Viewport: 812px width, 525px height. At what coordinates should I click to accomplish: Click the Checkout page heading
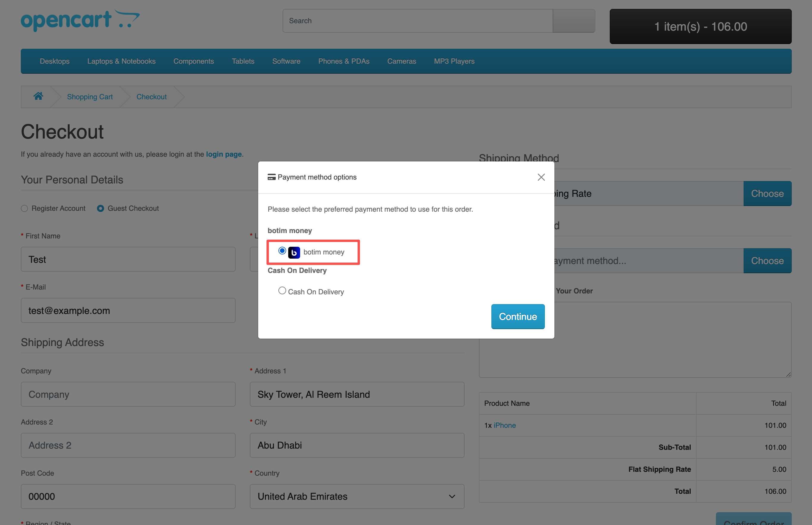tap(62, 132)
